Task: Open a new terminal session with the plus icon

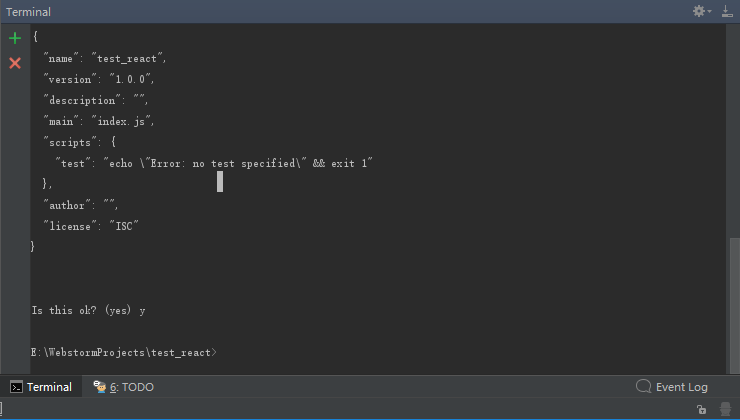Action: [14, 39]
